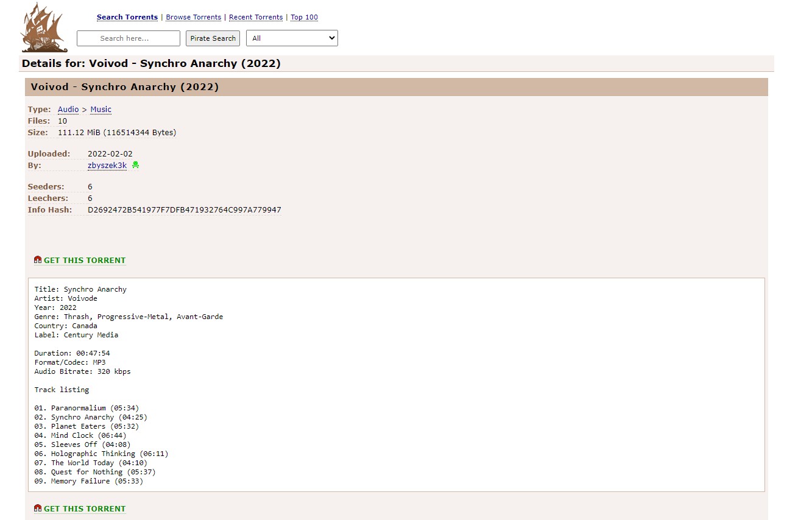The image size is (812, 520).
Task: Click the green skull icon beside zbyszek3k
Action: pos(135,165)
